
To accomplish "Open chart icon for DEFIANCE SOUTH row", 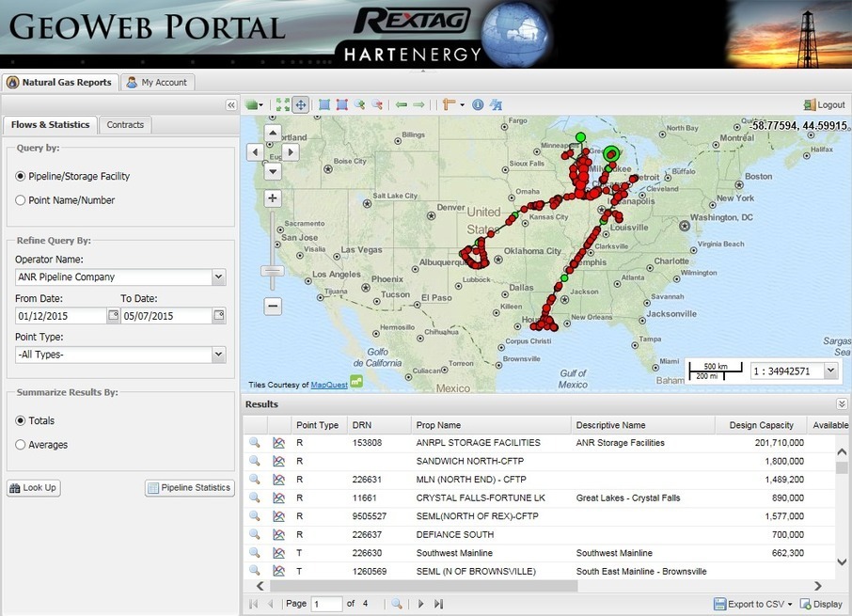I will tap(278, 534).
